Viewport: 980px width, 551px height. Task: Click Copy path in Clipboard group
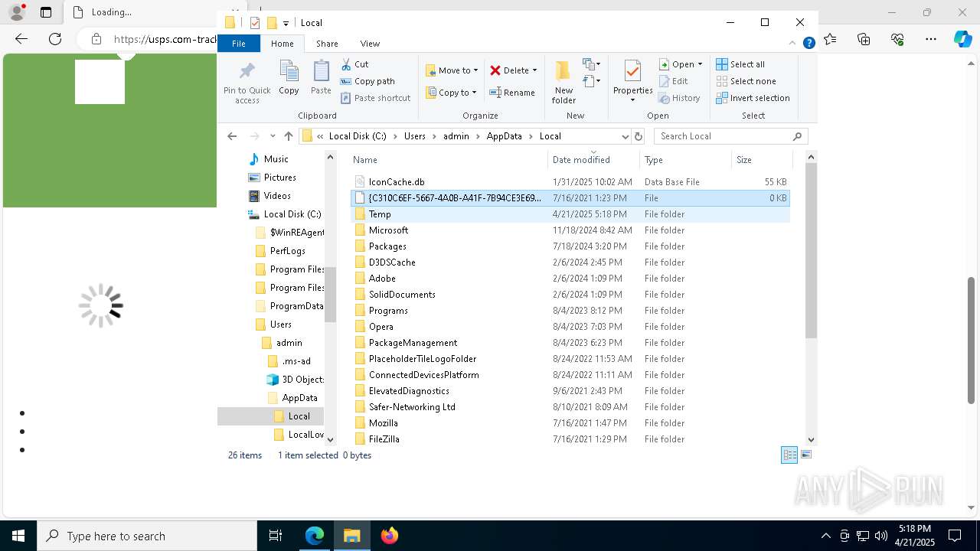point(367,81)
